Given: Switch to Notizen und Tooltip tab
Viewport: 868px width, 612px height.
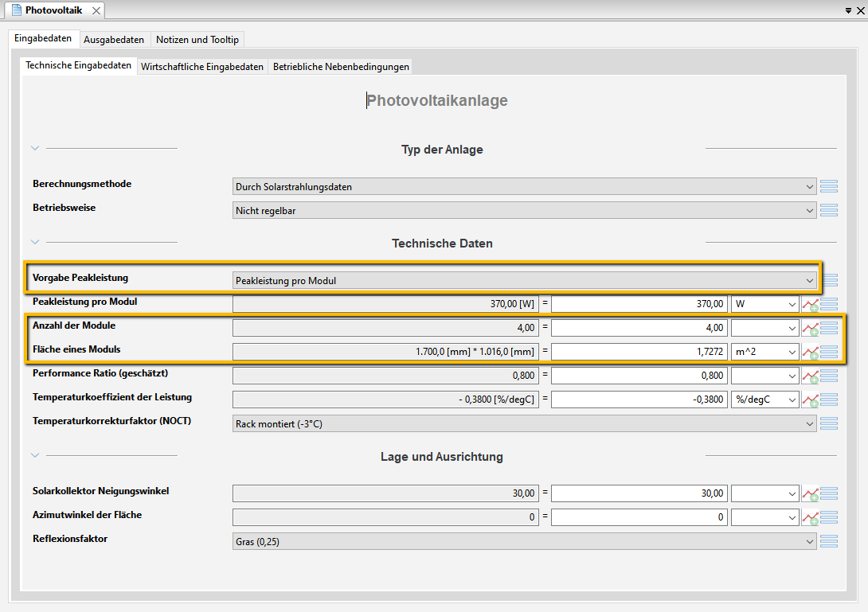Looking at the screenshot, I should 197,39.
